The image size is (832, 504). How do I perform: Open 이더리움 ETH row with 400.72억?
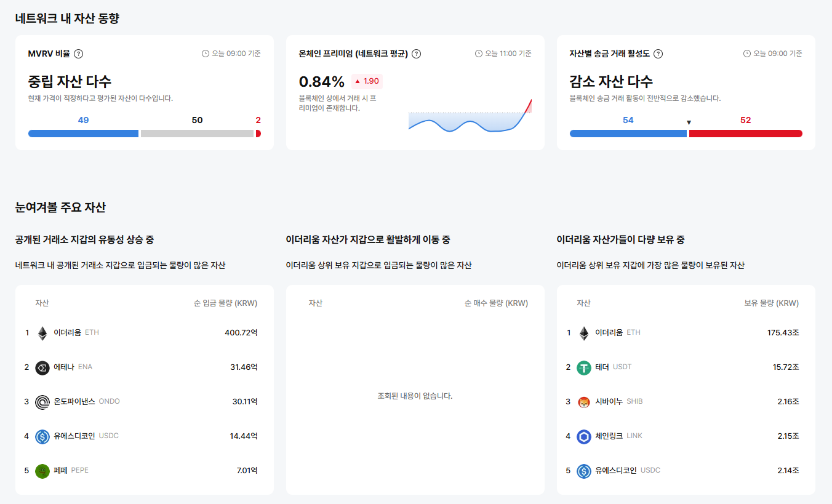pyautogui.click(x=145, y=333)
